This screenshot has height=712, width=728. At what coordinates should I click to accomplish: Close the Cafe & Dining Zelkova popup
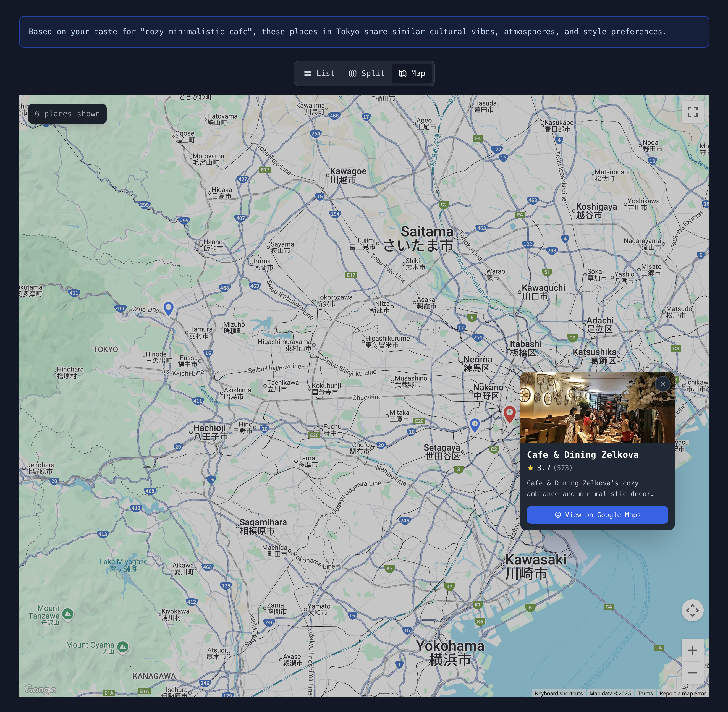click(x=662, y=384)
